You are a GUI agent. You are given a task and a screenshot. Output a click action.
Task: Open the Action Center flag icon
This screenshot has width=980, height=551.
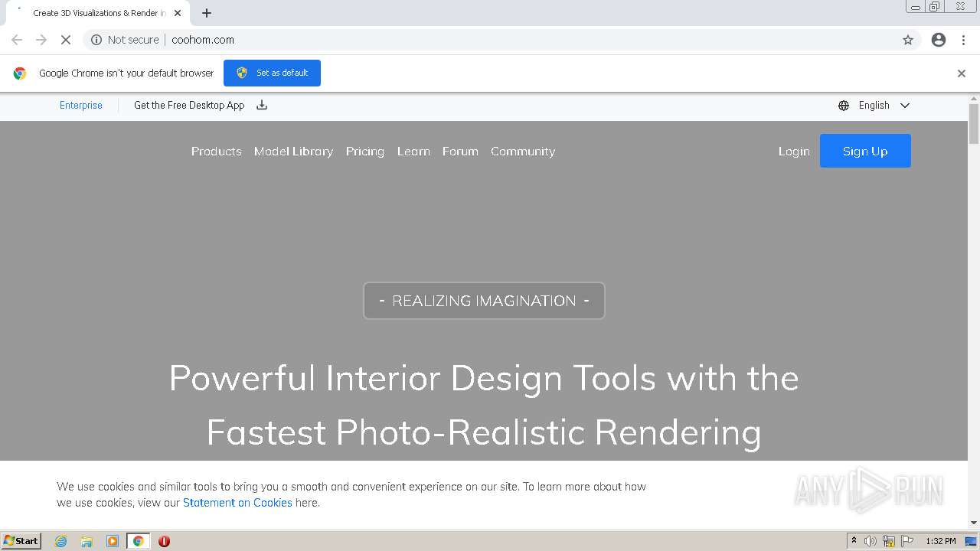907,541
